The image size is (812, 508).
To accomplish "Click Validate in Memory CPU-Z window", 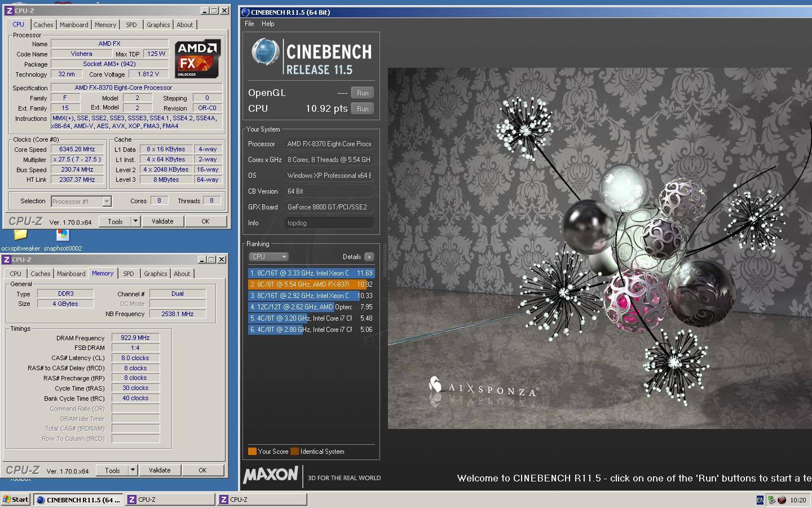I will (x=160, y=470).
